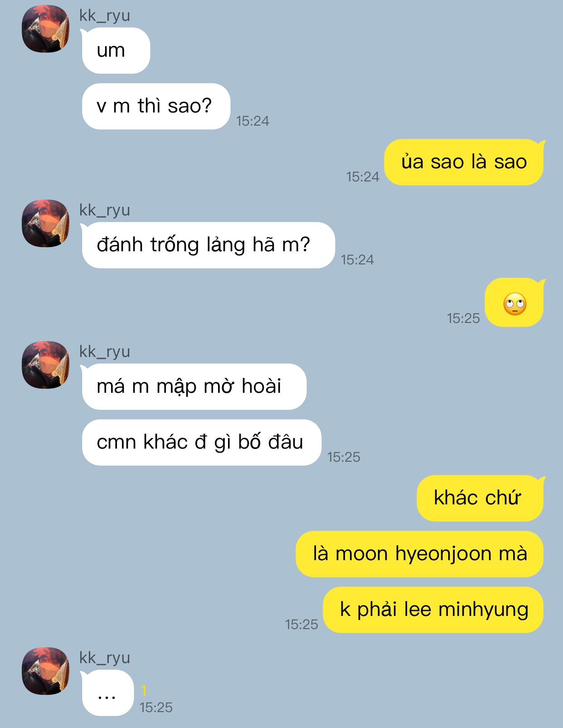Tap the 'v m thì sao?' message bubble
Viewport: 563px width, 728px height.
point(156,106)
